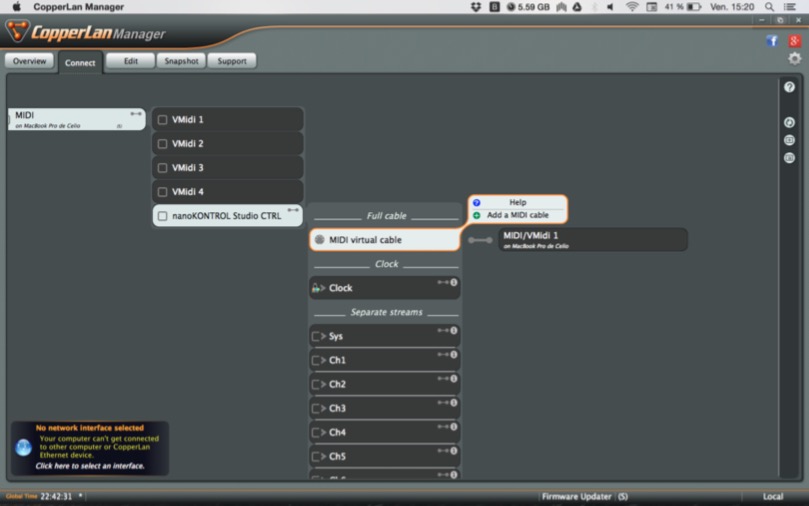Open help via question mark sidebar icon

[789, 87]
